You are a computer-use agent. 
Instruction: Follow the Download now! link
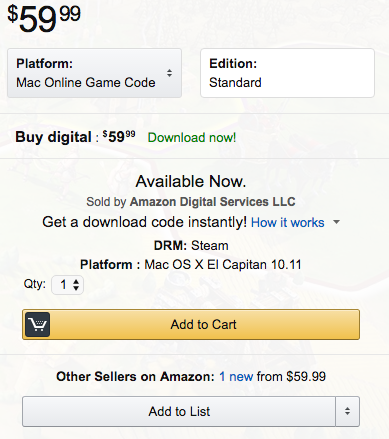coord(192,137)
